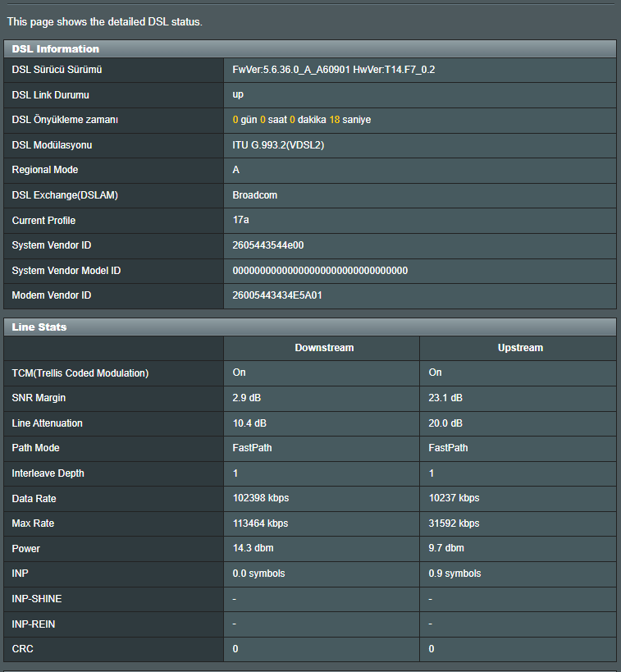Click the Broadcom DSLAM value

point(254,195)
